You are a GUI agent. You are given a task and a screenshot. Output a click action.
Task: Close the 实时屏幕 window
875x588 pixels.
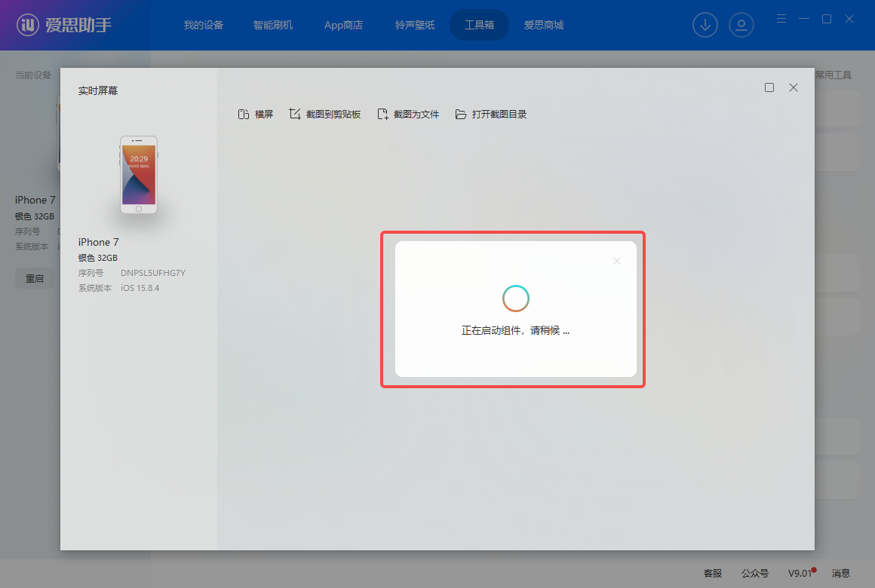point(794,87)
